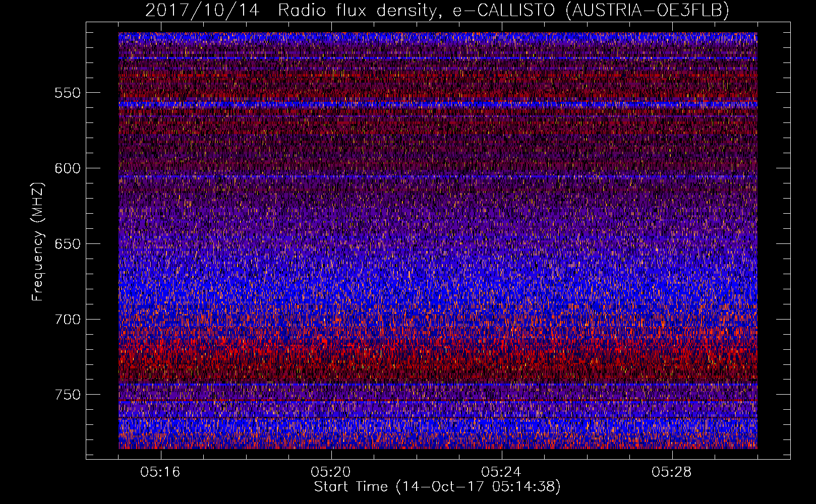Click the 600 frequency tick label
The width and height of the screenshot is (816, 504).
68,168
